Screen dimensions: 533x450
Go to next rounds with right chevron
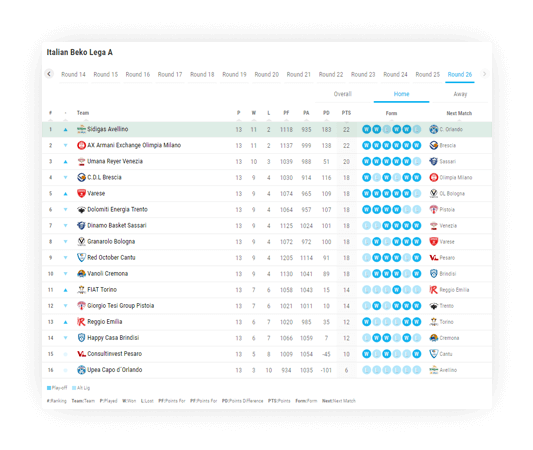click(484, 74)
